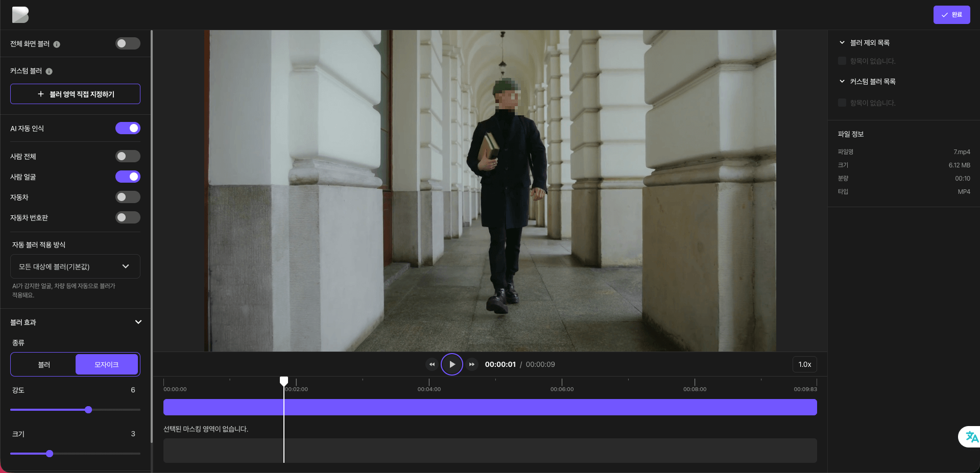Viewport: 980px width, 473px height.
Task: Click the info icon beside 커스텀 블러
Action: [x=49, y=71]
